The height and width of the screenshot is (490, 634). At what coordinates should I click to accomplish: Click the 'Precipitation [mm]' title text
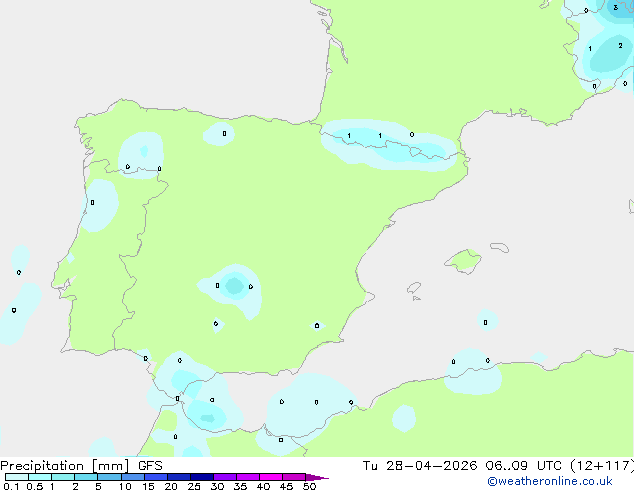point(65,466)
